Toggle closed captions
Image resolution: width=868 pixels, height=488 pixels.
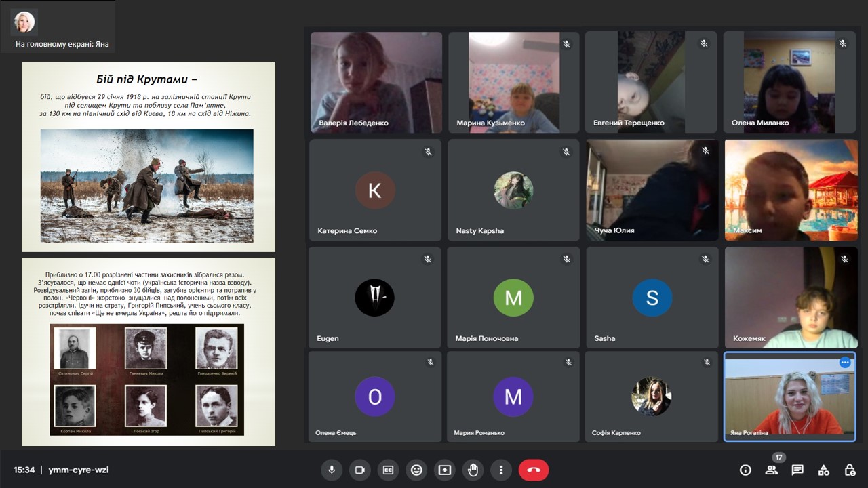point(389,470)
